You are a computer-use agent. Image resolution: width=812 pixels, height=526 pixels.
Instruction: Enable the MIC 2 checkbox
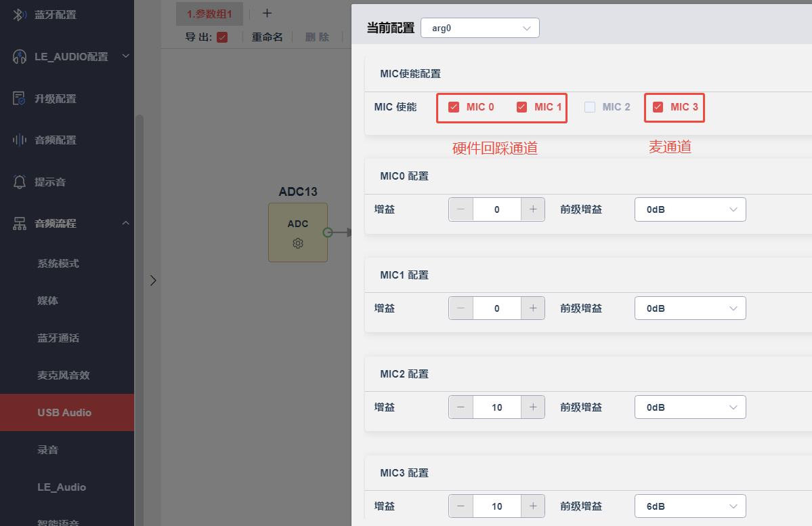click(590, 107)
